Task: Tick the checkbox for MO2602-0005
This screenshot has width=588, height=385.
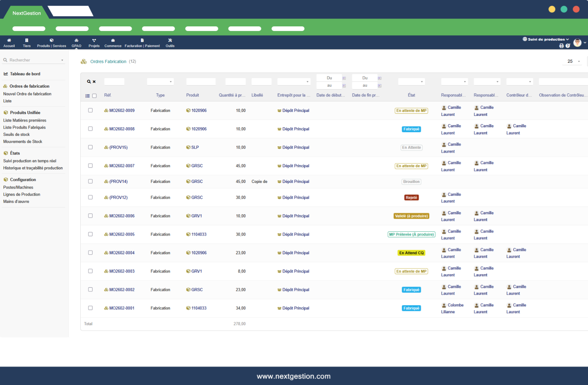Action: tap(90, 234)
